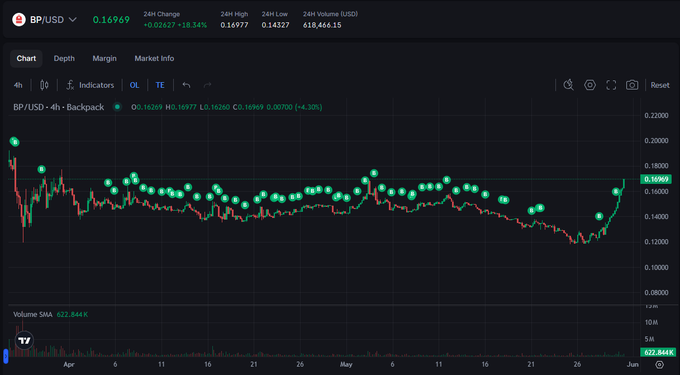Open the Market Info tab
This screenshot has height=375, width=680.
(154, 59)
